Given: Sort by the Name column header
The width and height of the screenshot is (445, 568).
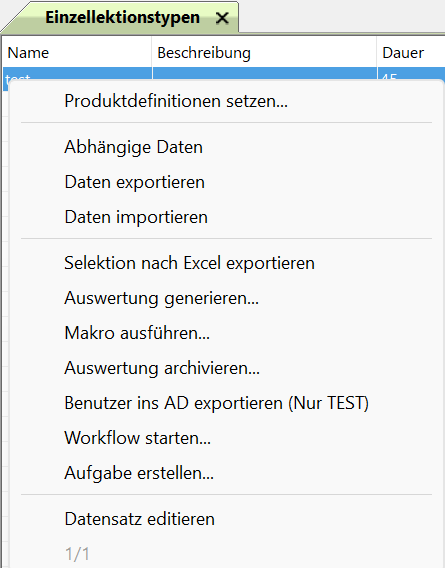Looking at the screenshot, I should click(77, 53).
